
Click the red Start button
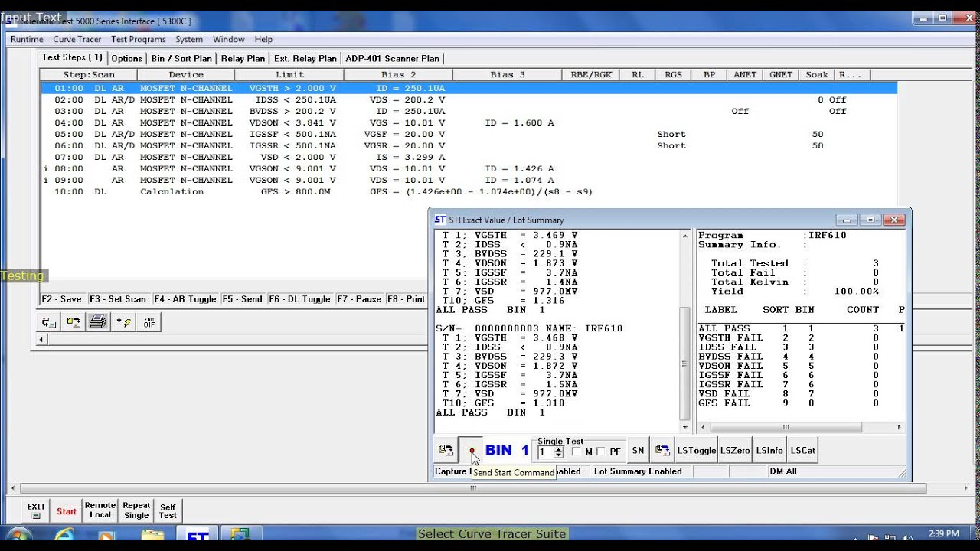coord(67,510)
